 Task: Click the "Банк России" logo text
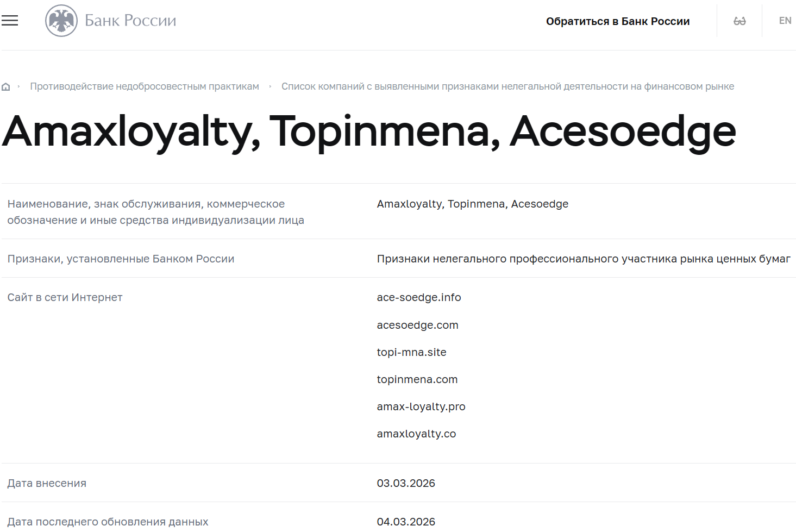click(129, 21)
